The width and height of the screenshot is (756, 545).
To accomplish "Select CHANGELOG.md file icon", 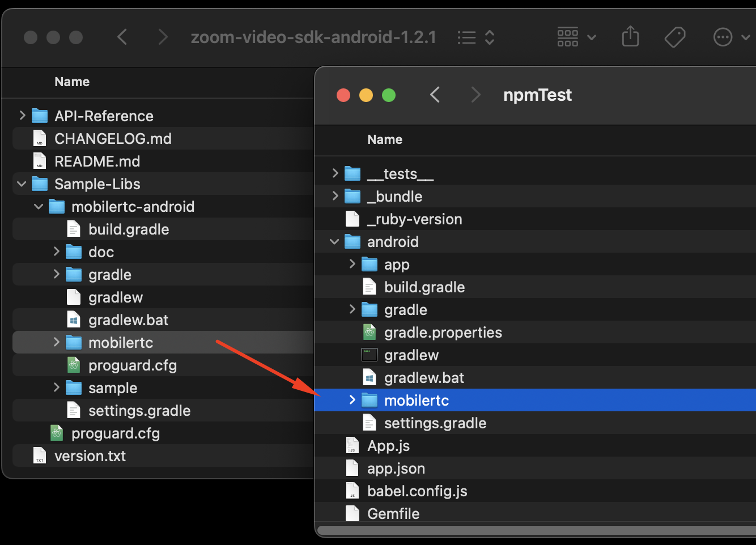I will [x=40, y=138].
